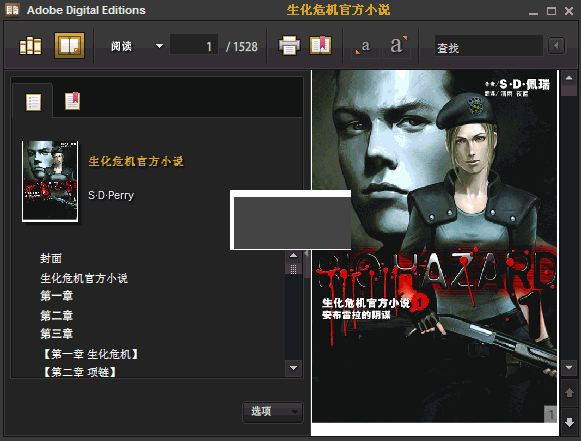The image size is (581, 441).
Task: Go to 第二章 in contents
Action: pyautogui.click(x=56, y=315)
